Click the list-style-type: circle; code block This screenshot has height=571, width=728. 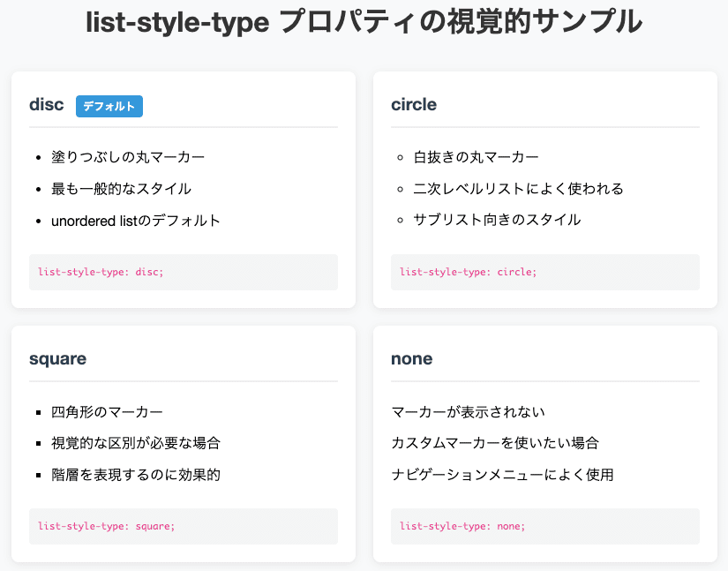(545, 272)
